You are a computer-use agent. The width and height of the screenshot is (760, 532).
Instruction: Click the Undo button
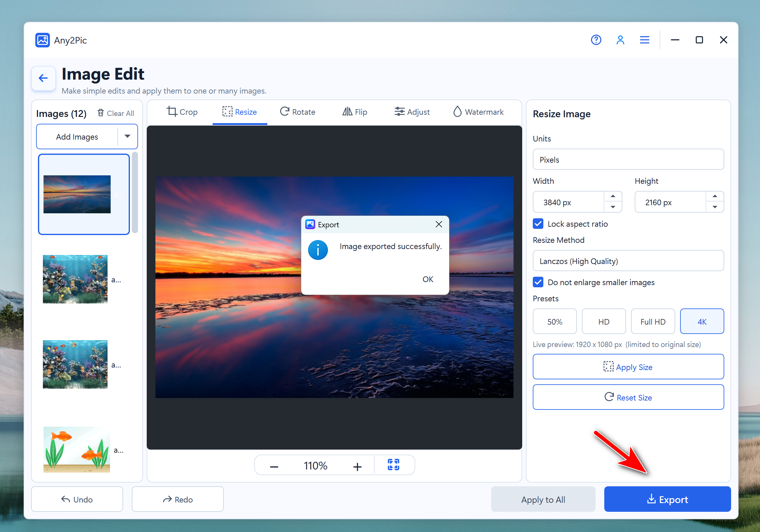pos(77,499)
